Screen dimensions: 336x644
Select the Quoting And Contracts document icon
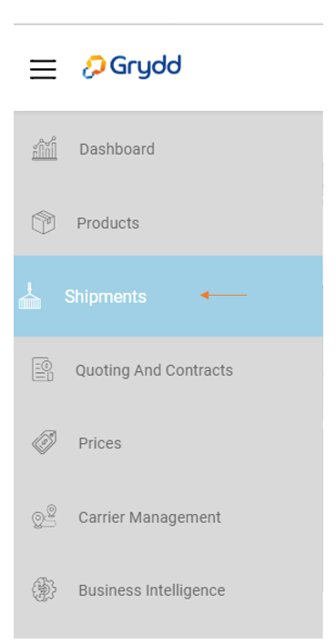coord(43,369)
